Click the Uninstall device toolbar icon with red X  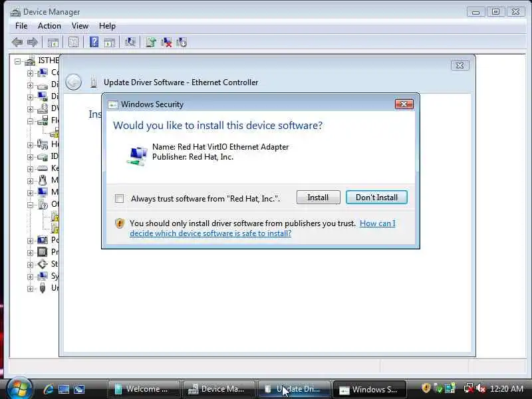pyautogui.click(x=166, y=43)
